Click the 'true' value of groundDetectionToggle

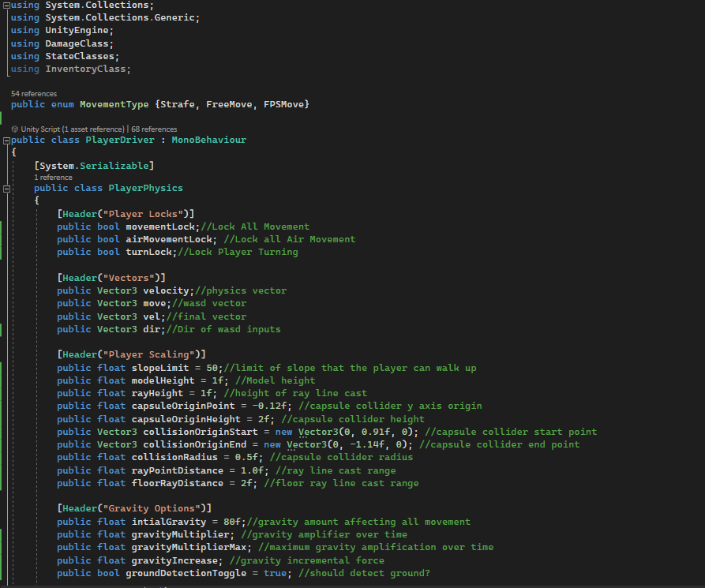(x=276, y=573)
